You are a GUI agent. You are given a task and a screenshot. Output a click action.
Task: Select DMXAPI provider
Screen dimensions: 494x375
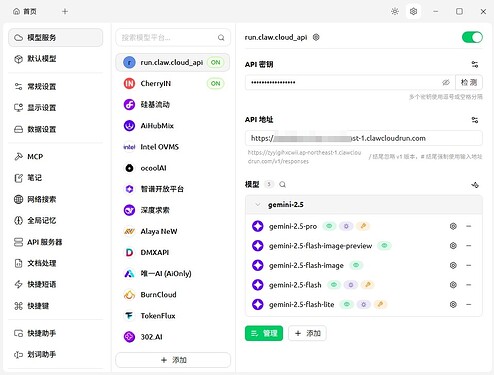coord(173,252)
